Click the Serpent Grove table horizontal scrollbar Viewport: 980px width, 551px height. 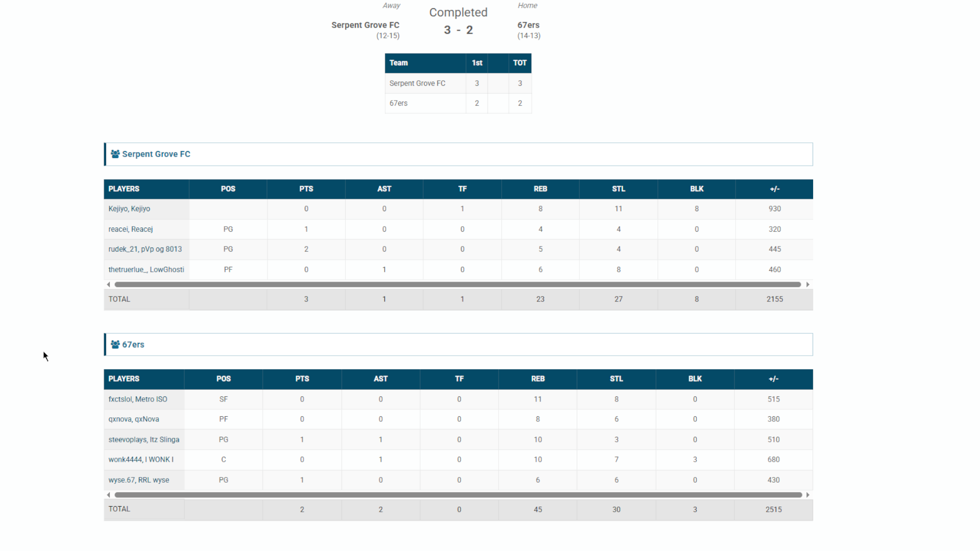457,285
